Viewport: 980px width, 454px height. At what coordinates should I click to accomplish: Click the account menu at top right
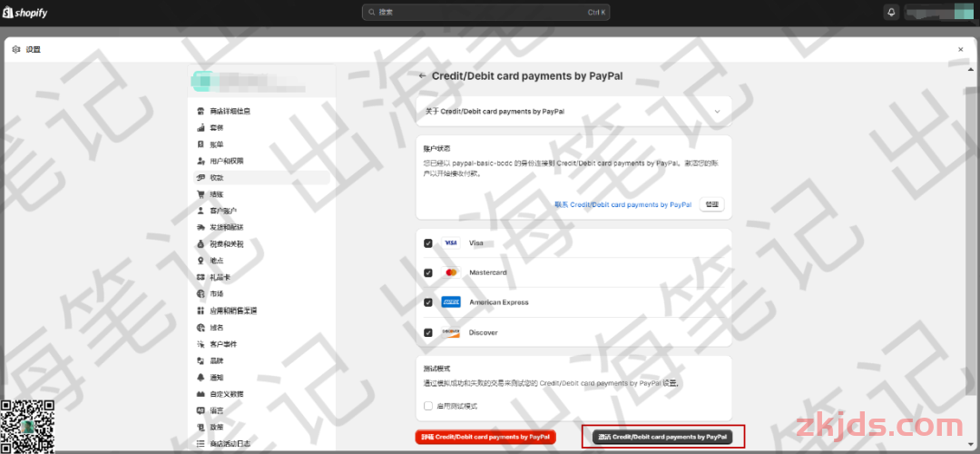pos(939,12)
